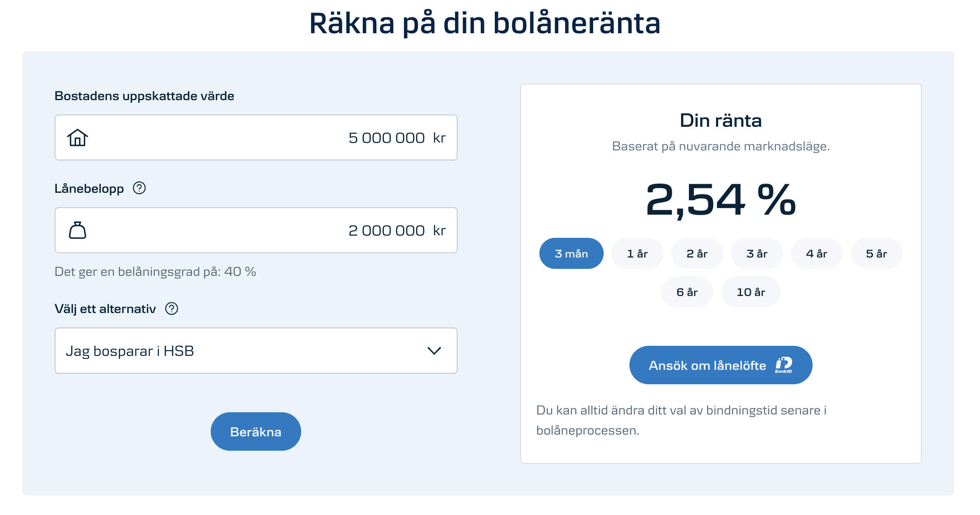Select the 10 år binding period
This screenshot has height=515, width=980.
click(751, 292)
